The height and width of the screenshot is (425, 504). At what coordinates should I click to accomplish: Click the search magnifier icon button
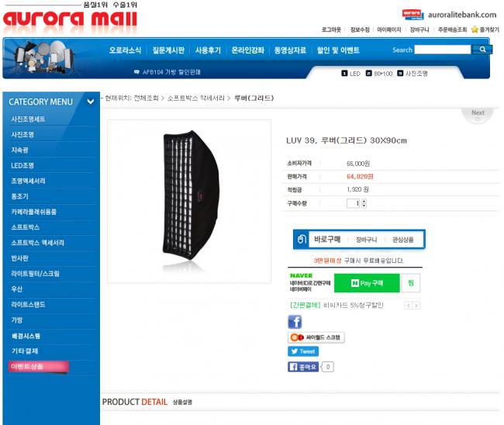tap(482, 50)
